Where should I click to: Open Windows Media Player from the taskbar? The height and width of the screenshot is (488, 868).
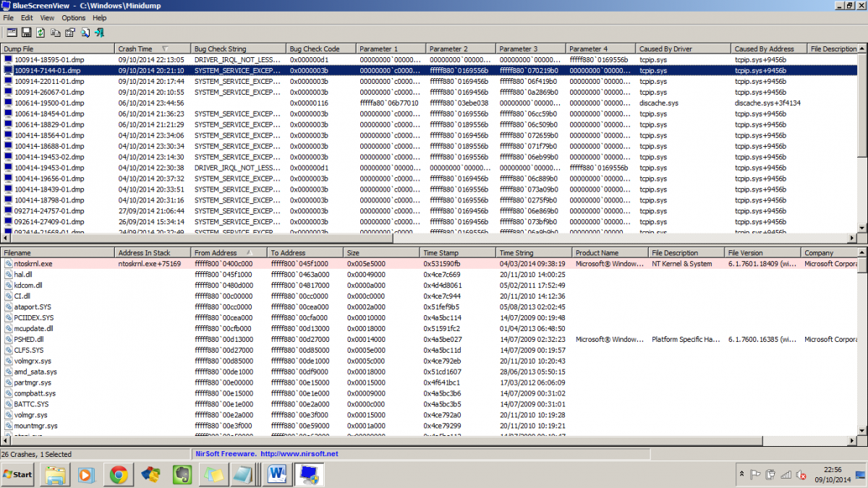pyautogui.click(x=87, y=475)
